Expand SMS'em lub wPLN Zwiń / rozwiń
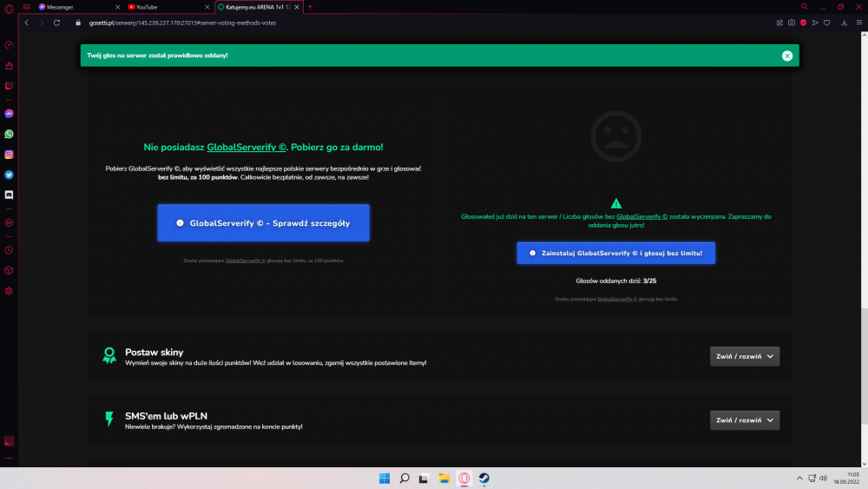Screen dimensions: 868x489 [745, 420]
